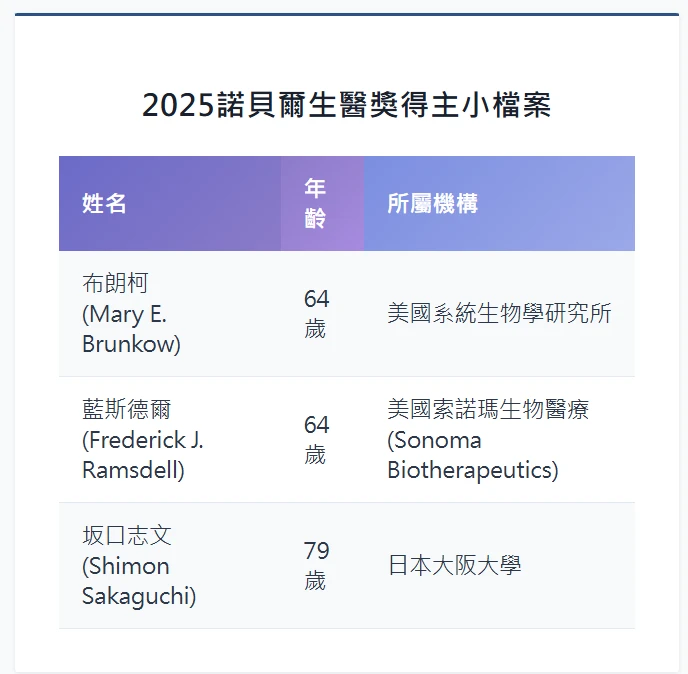Select the word Biotherapeutics
The width and height of the screenshot is (688, 674).
(x=472, y=471)
